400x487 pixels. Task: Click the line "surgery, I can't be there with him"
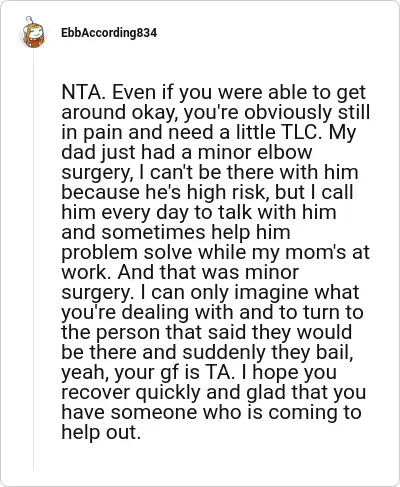pyautogui.click(x=210, y=173)
